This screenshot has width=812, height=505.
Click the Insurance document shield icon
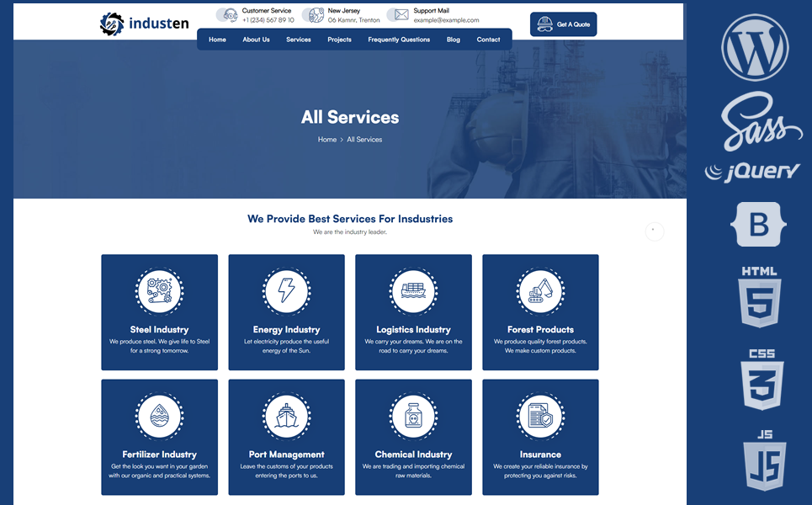click(540, 416)
